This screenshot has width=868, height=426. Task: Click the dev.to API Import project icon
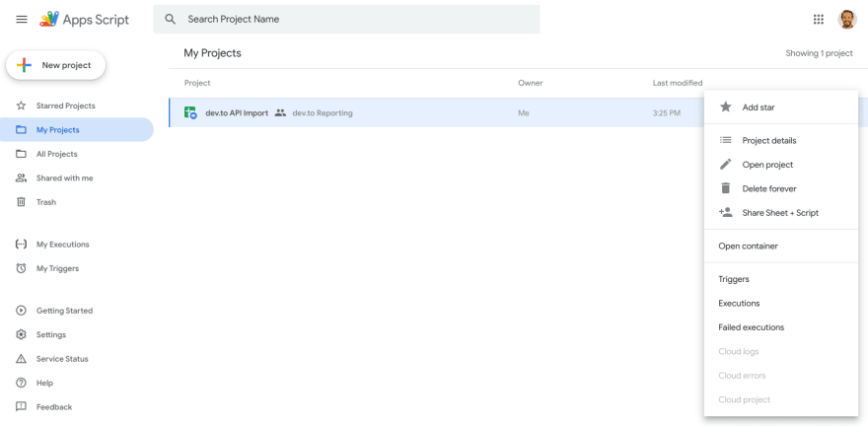191,113
